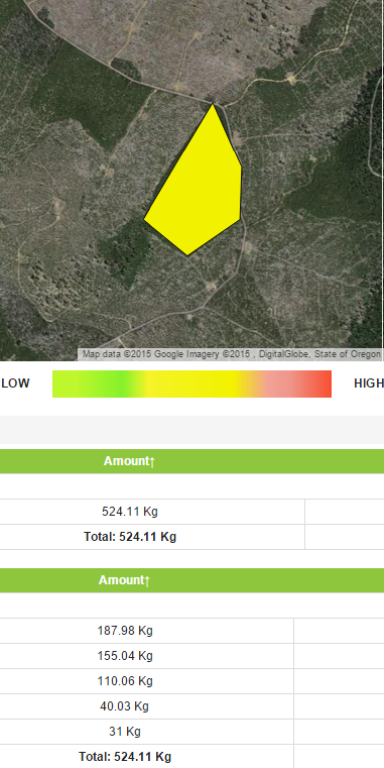The width and height of the screenshot is (384, 768).
Task: Sort the first table by Amount
Action: click(129, 461)
